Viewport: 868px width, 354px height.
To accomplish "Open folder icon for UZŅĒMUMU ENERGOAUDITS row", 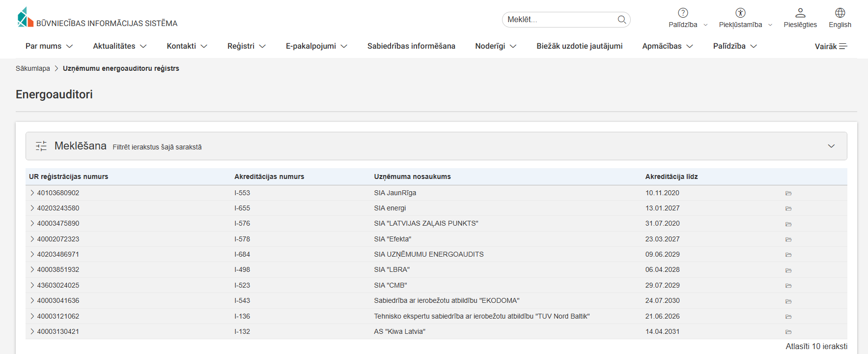I will 788,255.
